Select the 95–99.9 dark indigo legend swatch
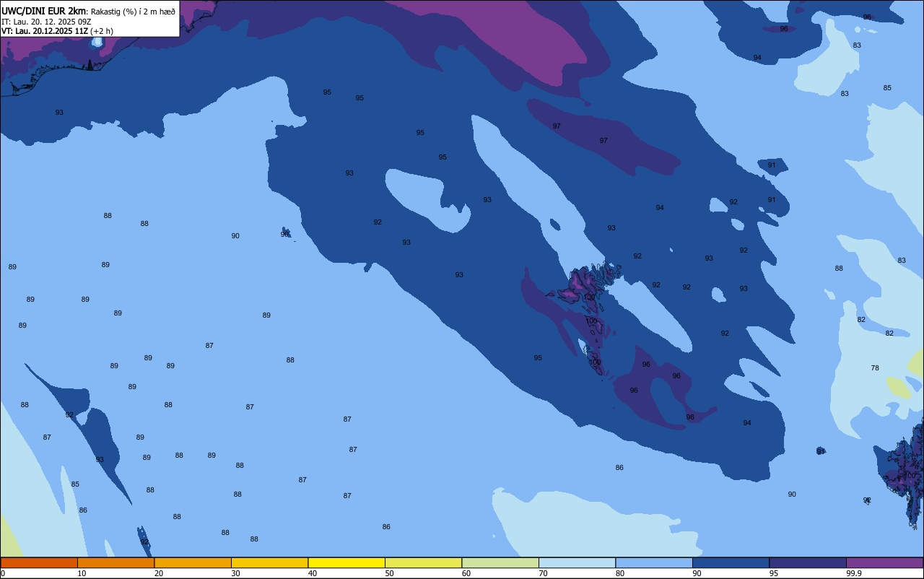The height and width of the screenshot is (579, 924). coord(808,562)
